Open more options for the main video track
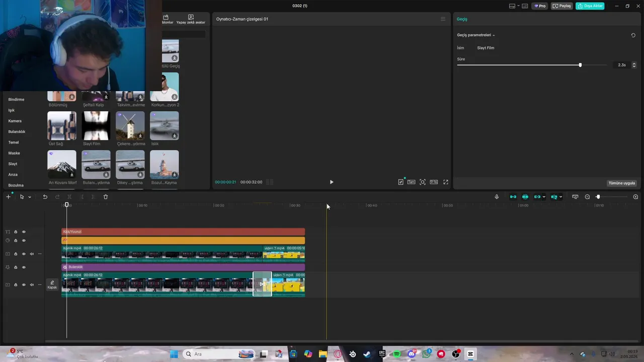 click(40, 285)
